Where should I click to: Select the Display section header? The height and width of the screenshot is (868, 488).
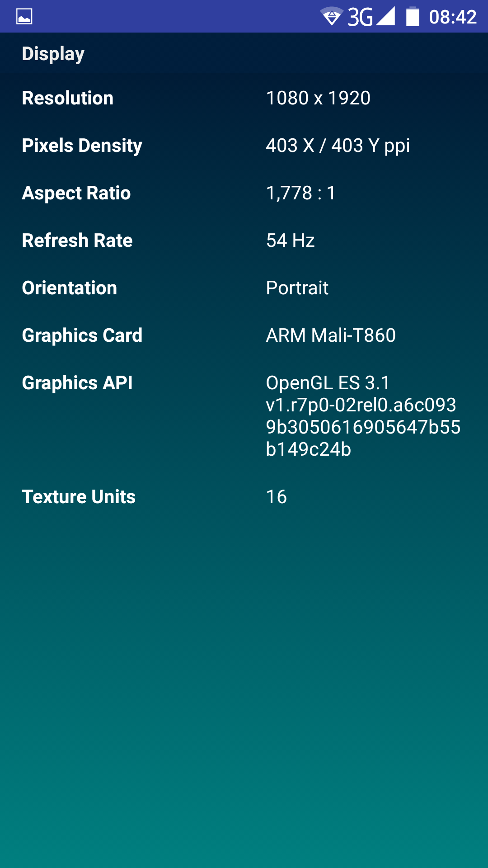[53, 54]
